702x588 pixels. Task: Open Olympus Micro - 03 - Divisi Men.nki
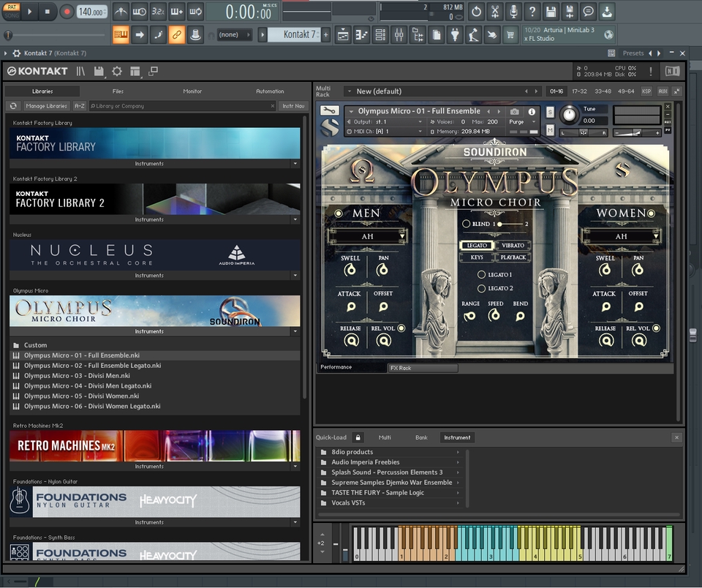[155, 376]
